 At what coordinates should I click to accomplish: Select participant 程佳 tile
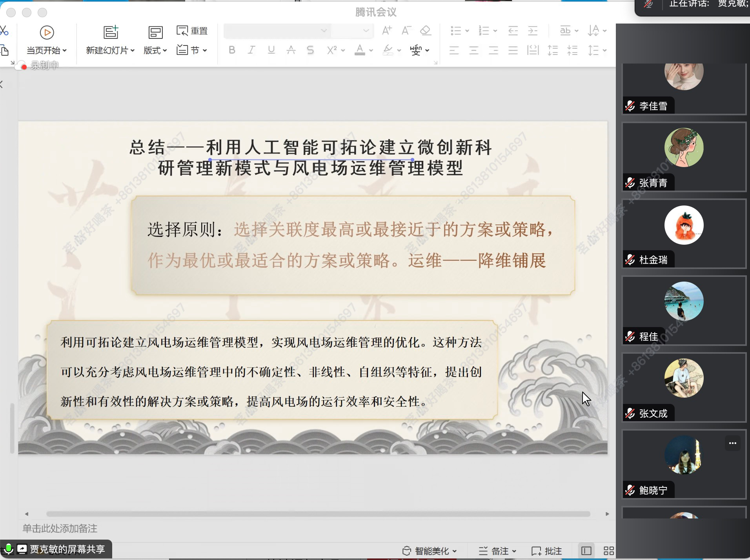coord(684,311)
